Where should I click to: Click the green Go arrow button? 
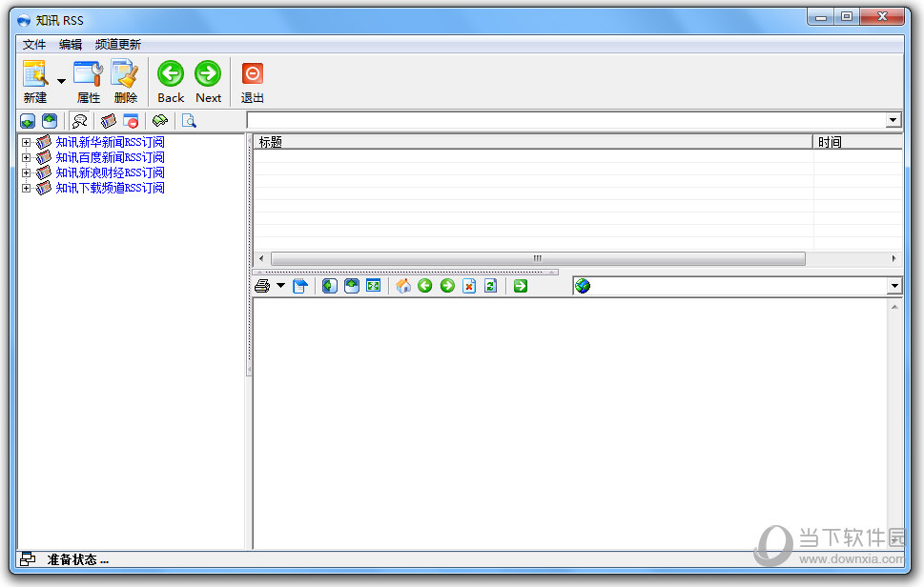521,286
